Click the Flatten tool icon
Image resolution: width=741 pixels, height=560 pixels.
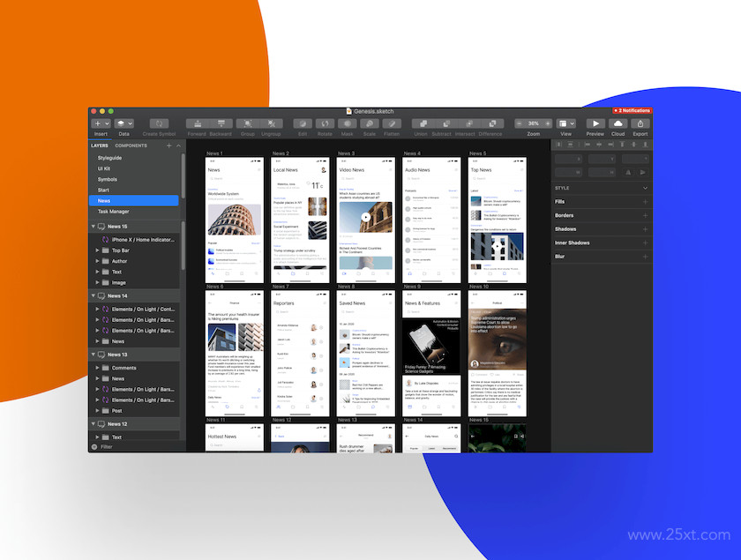392,123
